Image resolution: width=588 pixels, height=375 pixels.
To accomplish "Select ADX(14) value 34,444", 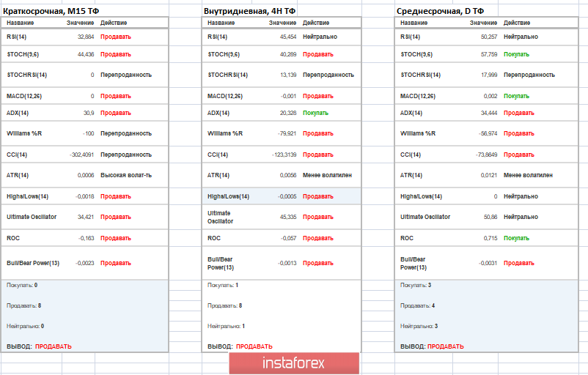I will (489, 113).
